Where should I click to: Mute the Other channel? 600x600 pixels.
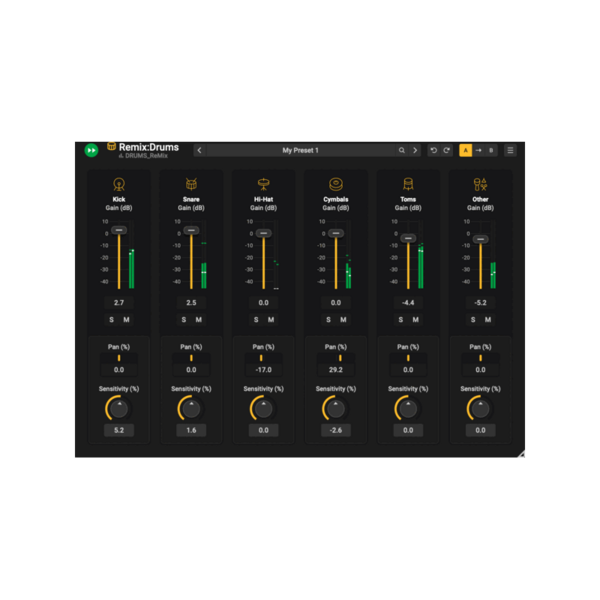488,320
